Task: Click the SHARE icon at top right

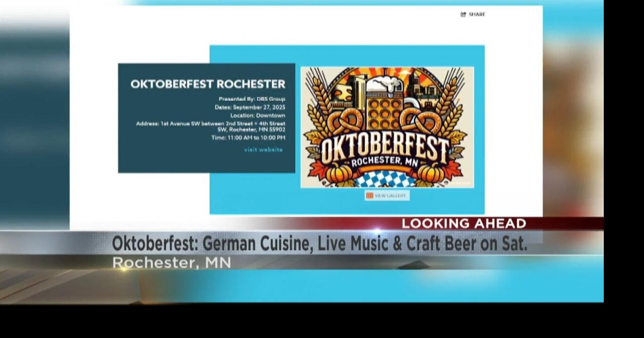Action: coord(472,14)
